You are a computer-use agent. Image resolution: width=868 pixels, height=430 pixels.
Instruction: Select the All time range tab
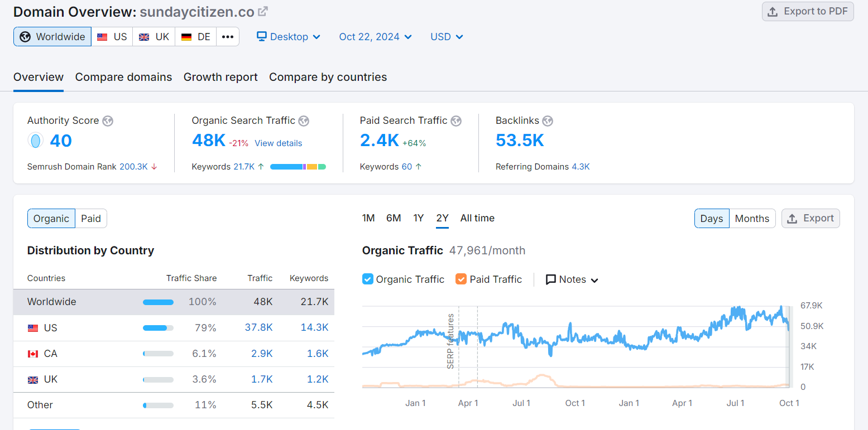[x=477, y=218]
